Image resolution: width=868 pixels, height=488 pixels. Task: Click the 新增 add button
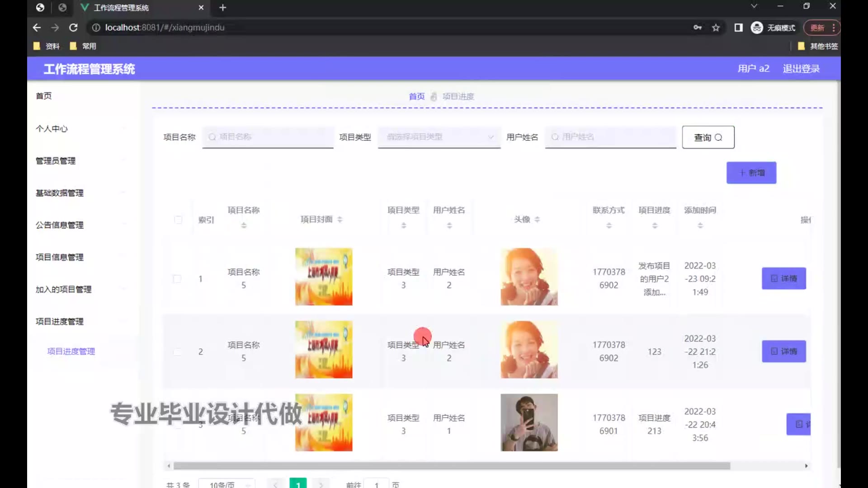751,173
